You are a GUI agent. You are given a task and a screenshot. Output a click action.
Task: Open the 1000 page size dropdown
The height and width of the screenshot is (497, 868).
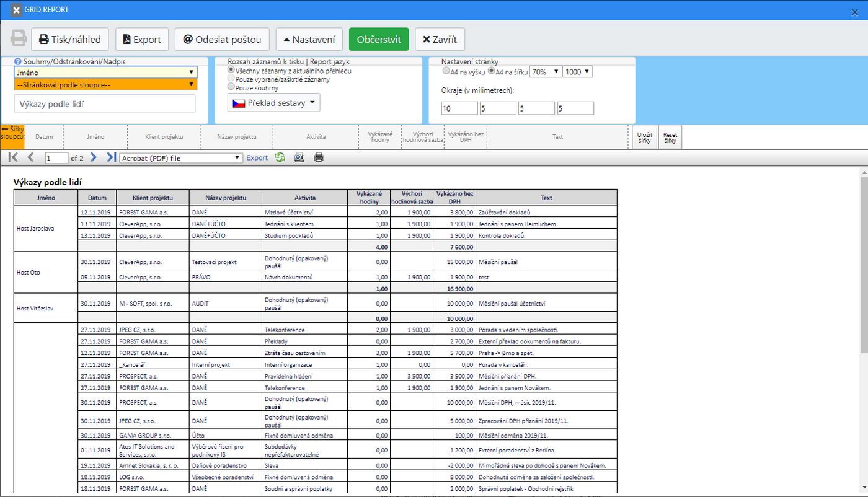click(578, 72)
